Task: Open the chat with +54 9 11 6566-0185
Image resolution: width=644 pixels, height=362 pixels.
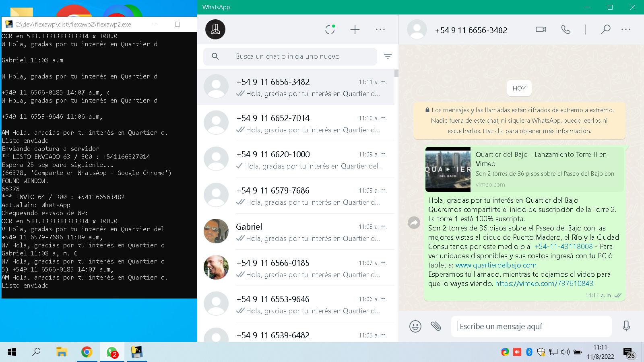Action: point(296,268)
